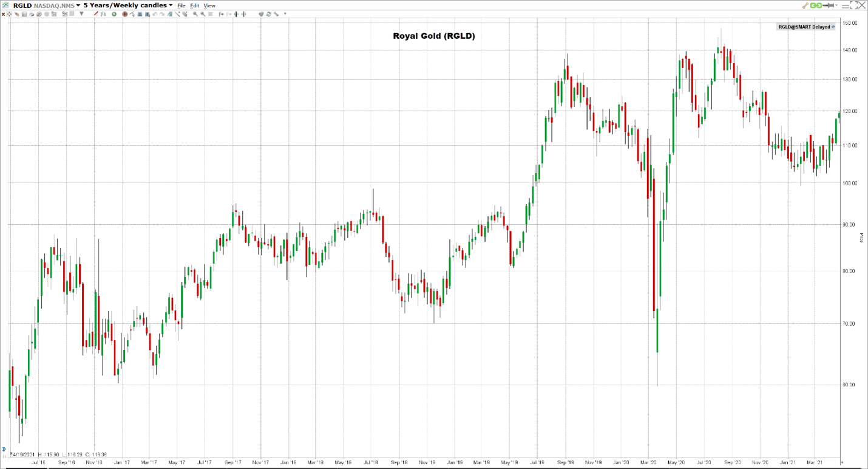This screenshot has width=868, height=469.
Task: Click the undo arrow in toolbar
Action: 155,14
